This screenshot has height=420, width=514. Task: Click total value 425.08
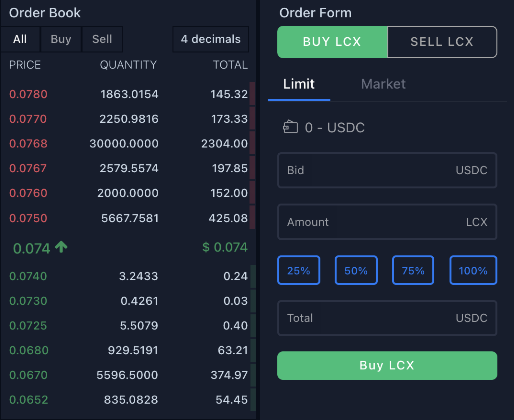[228, 218]
